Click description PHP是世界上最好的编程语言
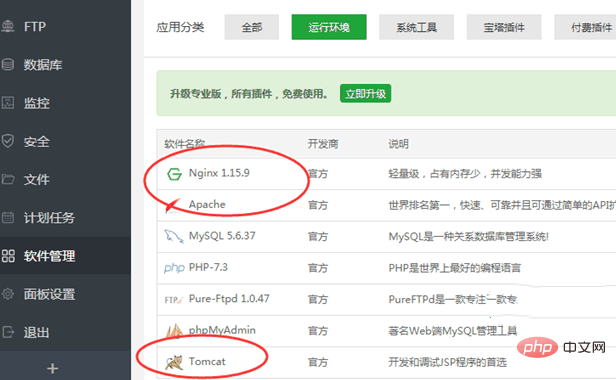The width and height of the screenshot is (616, 380). (x=455, y=268)
